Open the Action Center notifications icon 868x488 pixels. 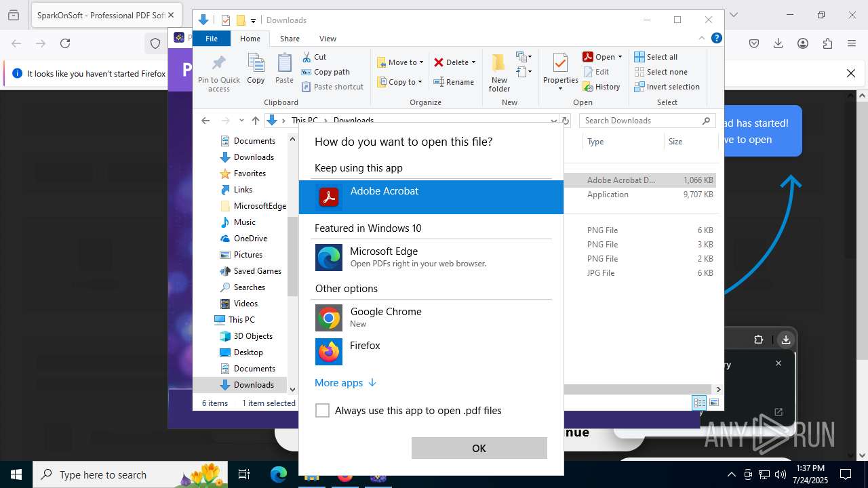pyautogui.click(x=846, y=474)
